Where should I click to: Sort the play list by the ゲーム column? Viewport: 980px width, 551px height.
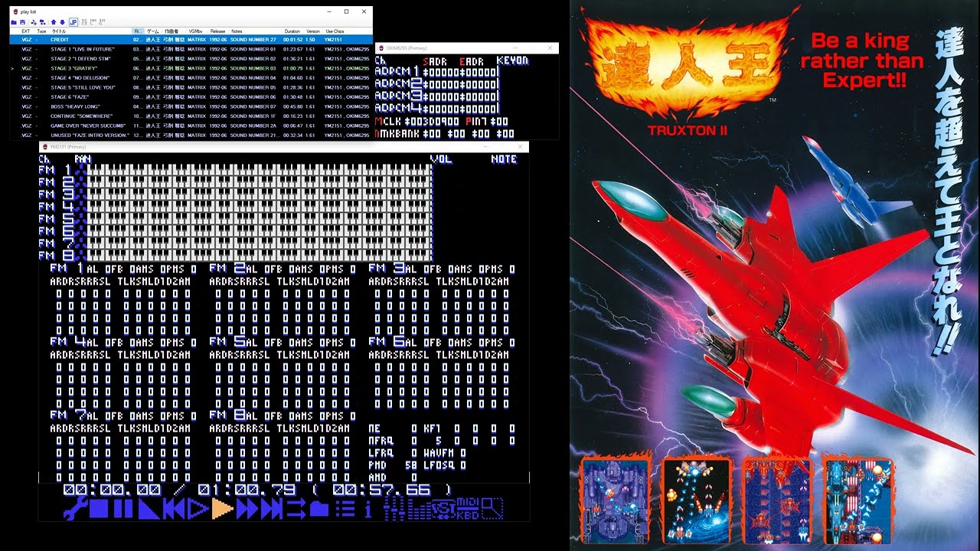click(153, 31)
